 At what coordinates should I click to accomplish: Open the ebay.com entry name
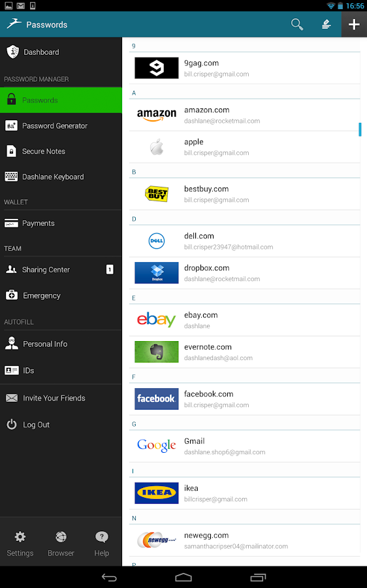pos(201,316)
